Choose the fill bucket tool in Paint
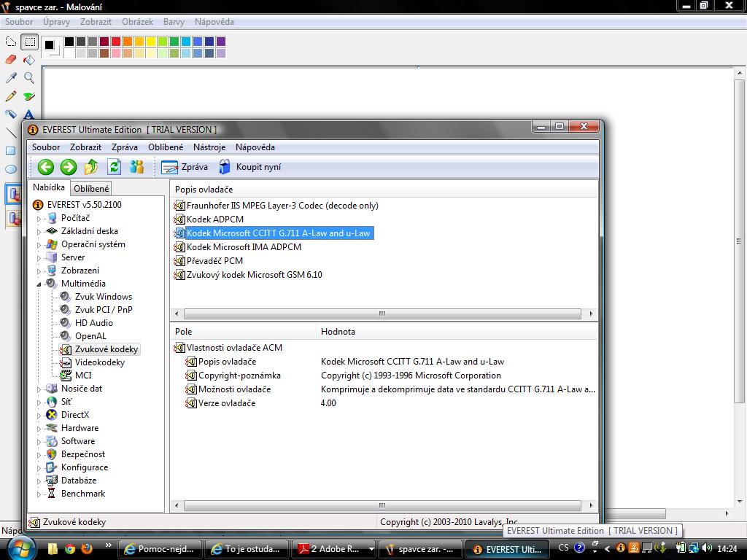Screen dimensions: 747x560 (x=29, y=60)
